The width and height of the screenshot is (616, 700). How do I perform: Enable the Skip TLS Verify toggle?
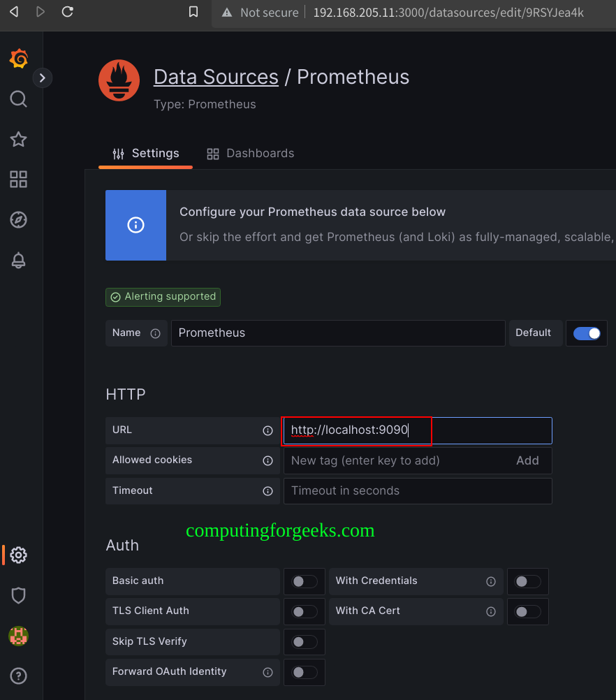click(305, 642)
